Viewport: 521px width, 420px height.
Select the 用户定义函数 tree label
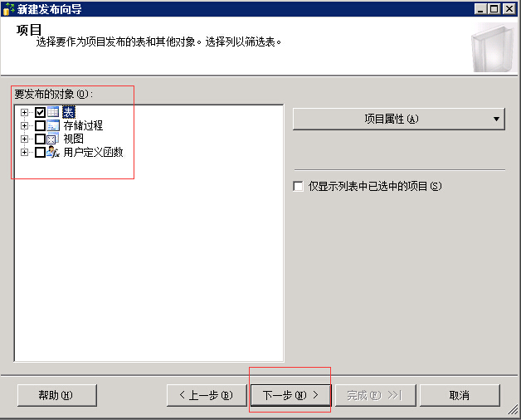93,152
